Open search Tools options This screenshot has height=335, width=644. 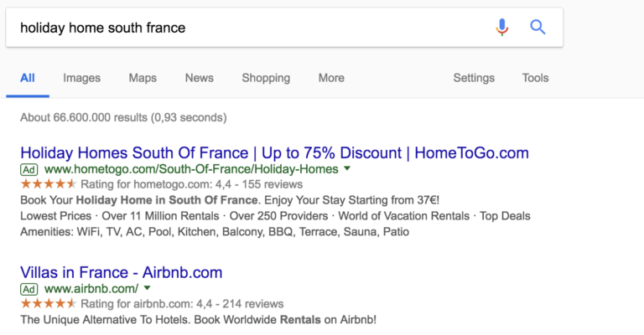[x=535, y=78]
